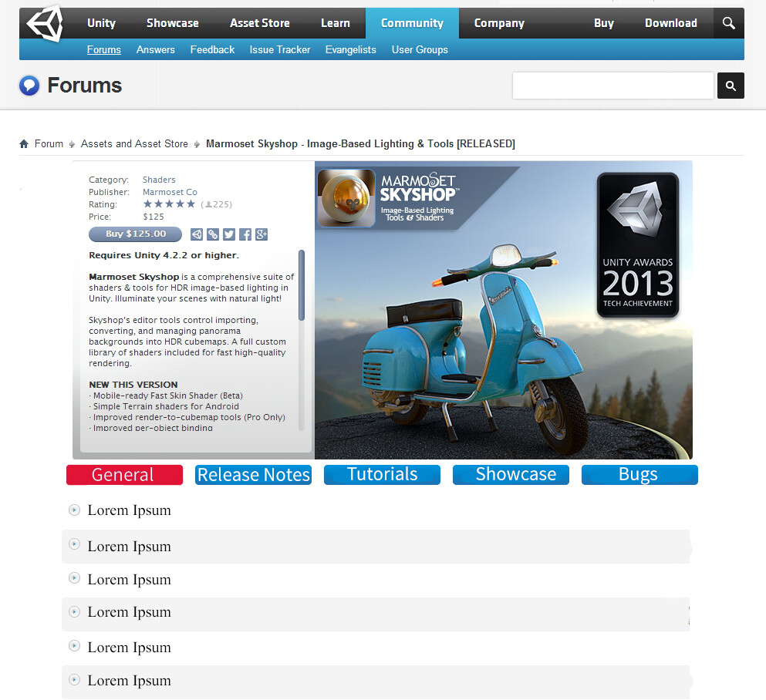766x700 pixels.
Task: Open the Asset Store menu item
Action: (259, 23)
